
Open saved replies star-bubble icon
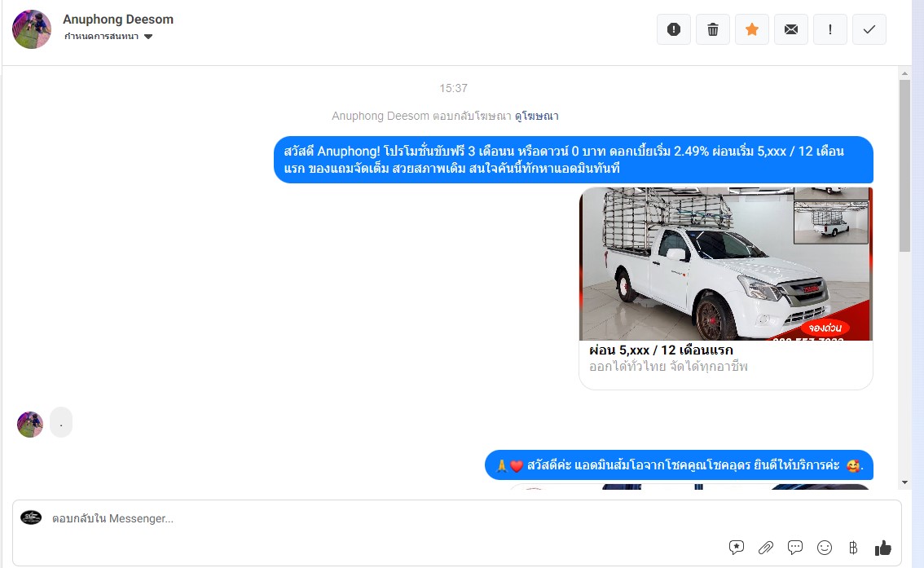[736, 548]
